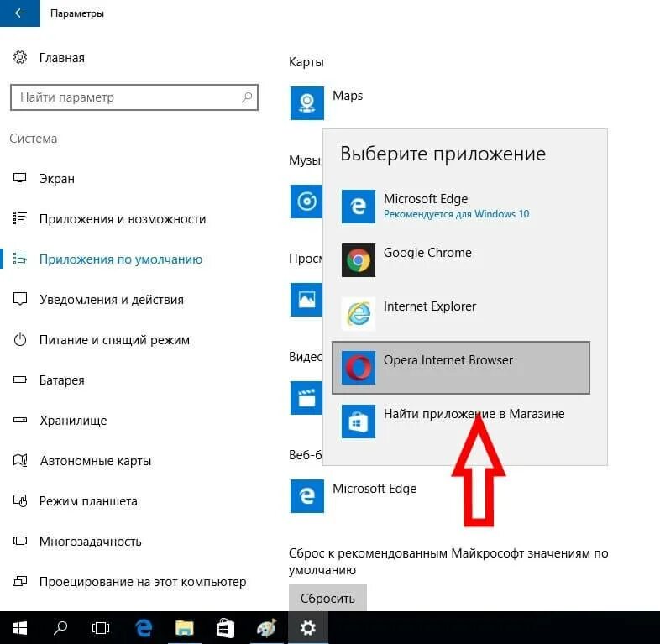
Task: Click the Карты section heading
Action: [306, 62]
